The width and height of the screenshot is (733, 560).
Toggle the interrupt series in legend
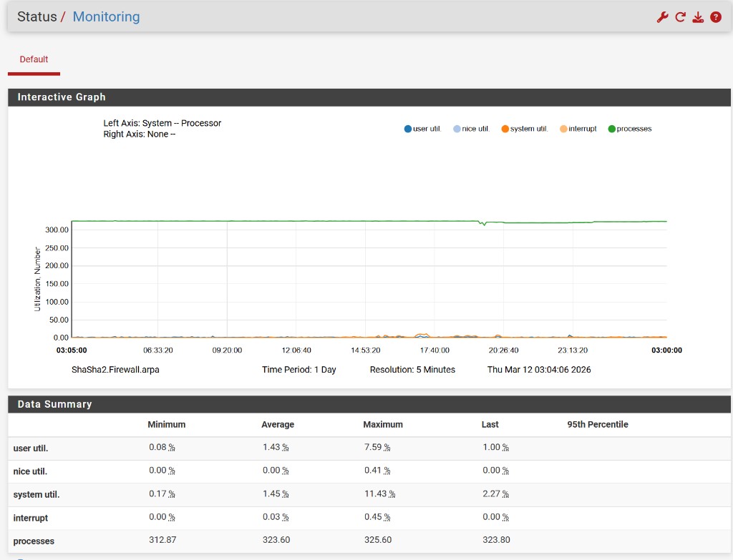[x=582, y=129]
